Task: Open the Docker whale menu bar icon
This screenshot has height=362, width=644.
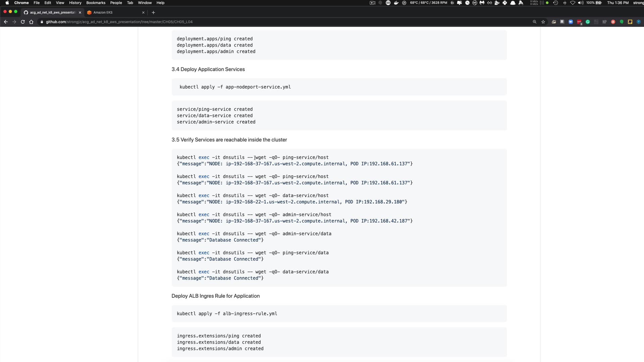Action: pyautogui.click(x=396, y=3)
